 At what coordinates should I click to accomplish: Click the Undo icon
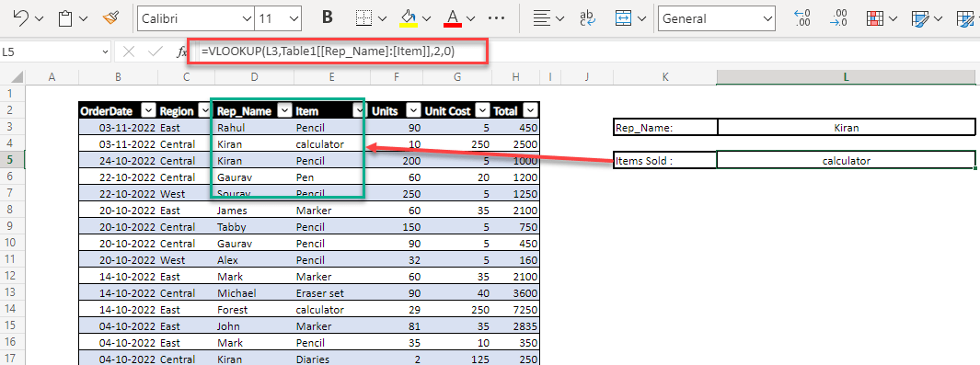coord(20,18)
